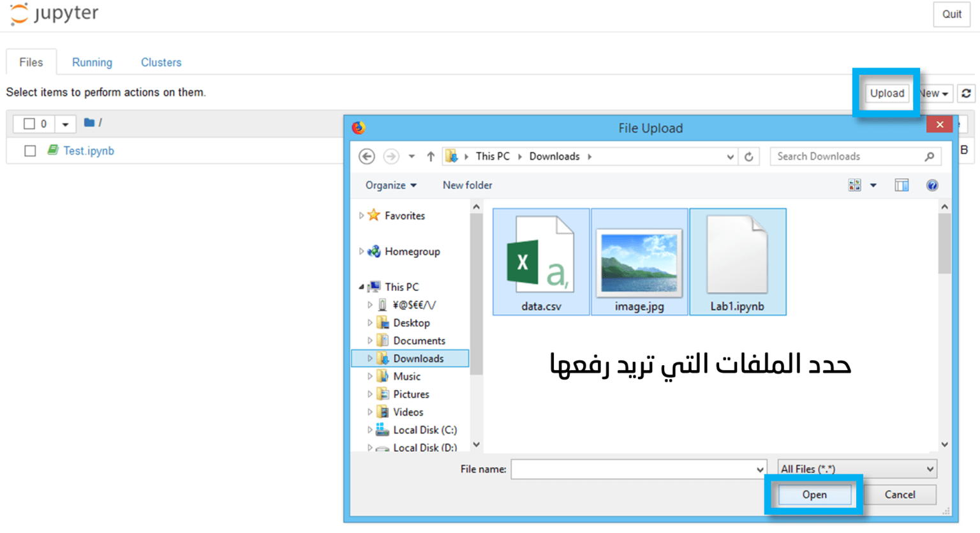This screenshot has width=980, height=533.
Task: Refresh the Jupyter notebook list
Action: (966, 93)
